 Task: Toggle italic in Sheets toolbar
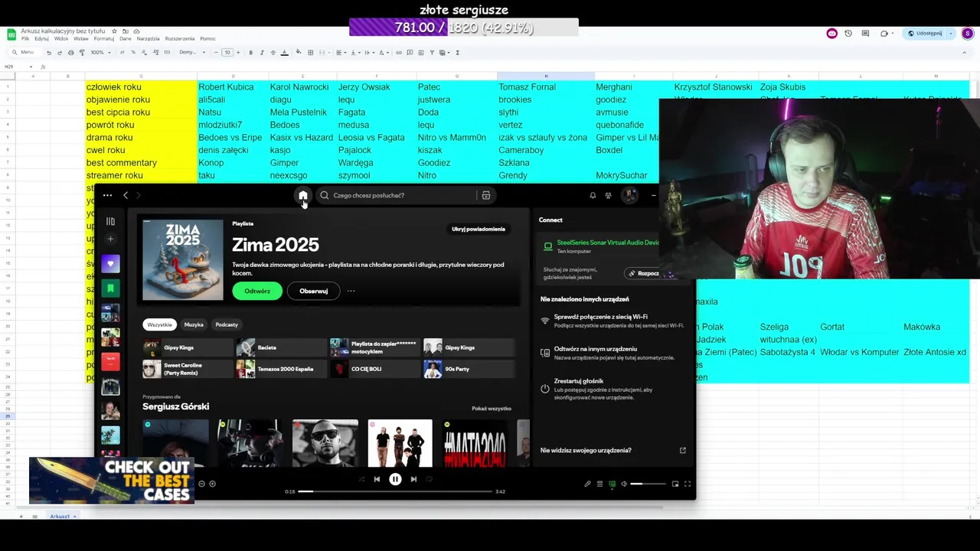pyautogui.click(x=262, y=53)
